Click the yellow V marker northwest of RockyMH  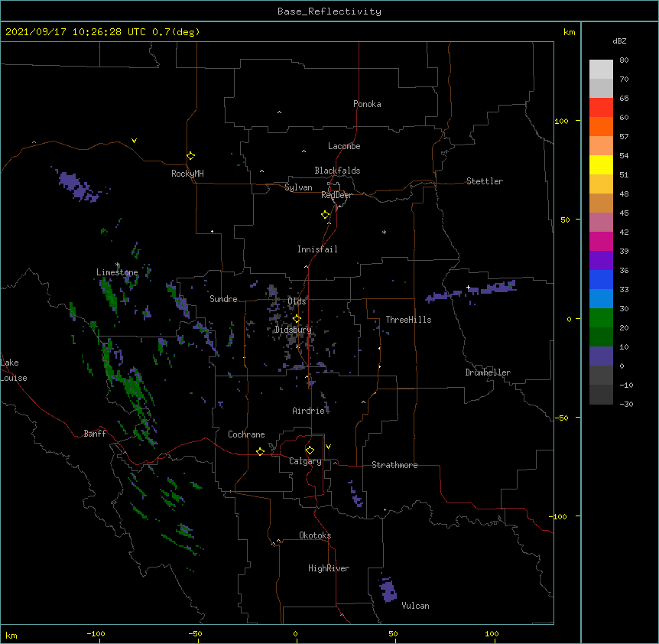pos(134,141)
